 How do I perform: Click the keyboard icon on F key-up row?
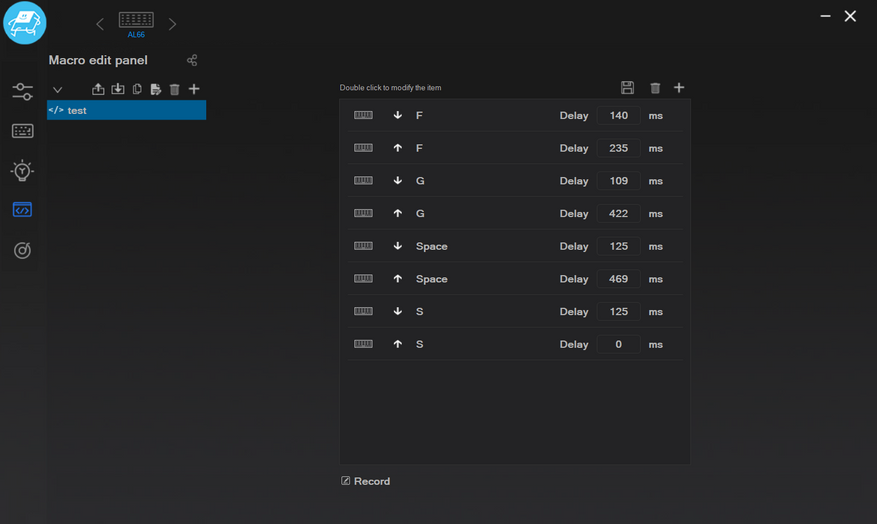click(364, 148)
